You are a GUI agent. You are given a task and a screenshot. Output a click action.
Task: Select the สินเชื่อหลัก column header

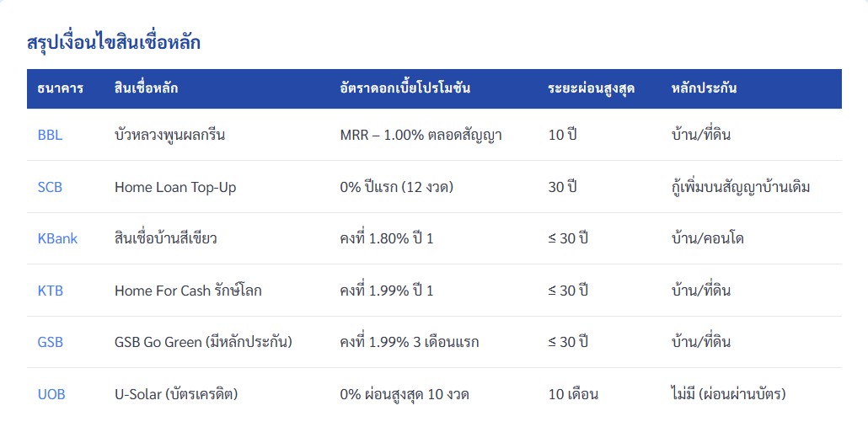coord(146,88)
